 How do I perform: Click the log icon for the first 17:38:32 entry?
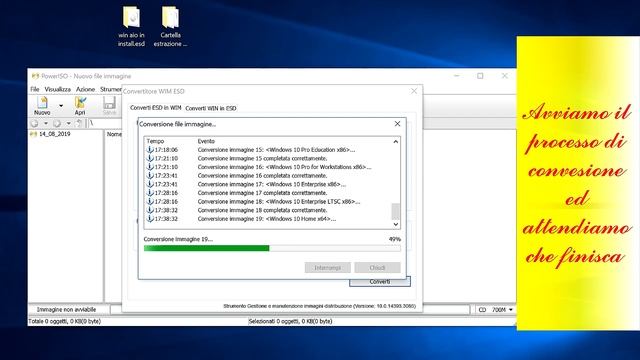click(x=150, y=210)
